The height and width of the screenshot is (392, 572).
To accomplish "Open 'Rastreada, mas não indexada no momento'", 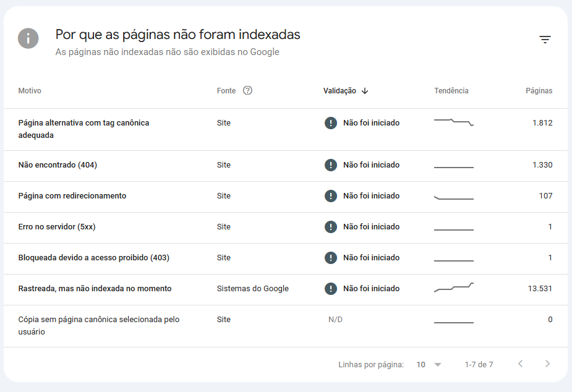I will (95, 289).
